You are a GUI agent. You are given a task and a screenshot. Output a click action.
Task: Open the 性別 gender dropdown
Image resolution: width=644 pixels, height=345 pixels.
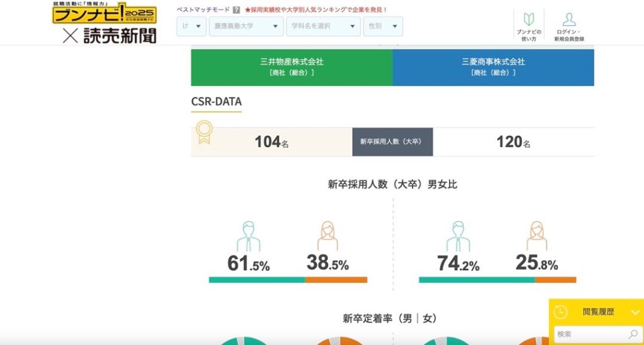[x=383, y=26]
